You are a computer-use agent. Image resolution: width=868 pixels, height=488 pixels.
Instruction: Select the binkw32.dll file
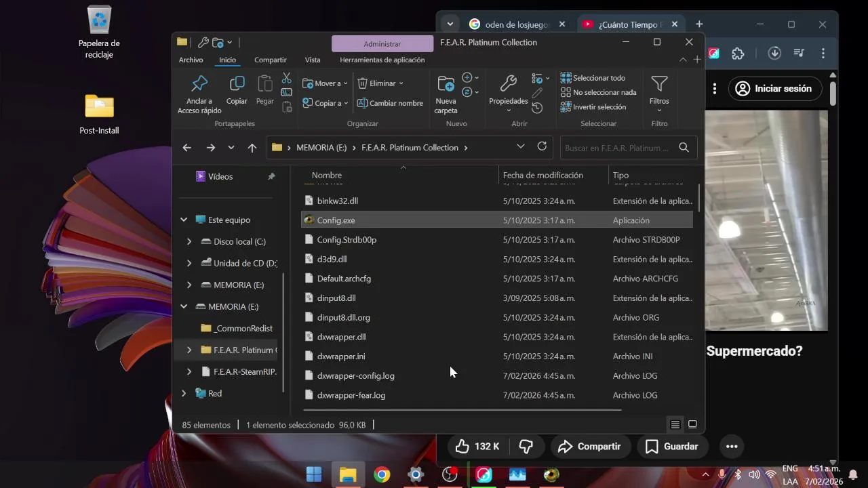pos(497,201)
